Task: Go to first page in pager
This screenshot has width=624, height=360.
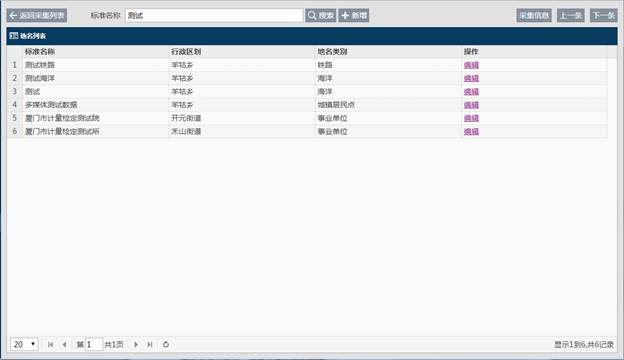Action: point(50,344)
